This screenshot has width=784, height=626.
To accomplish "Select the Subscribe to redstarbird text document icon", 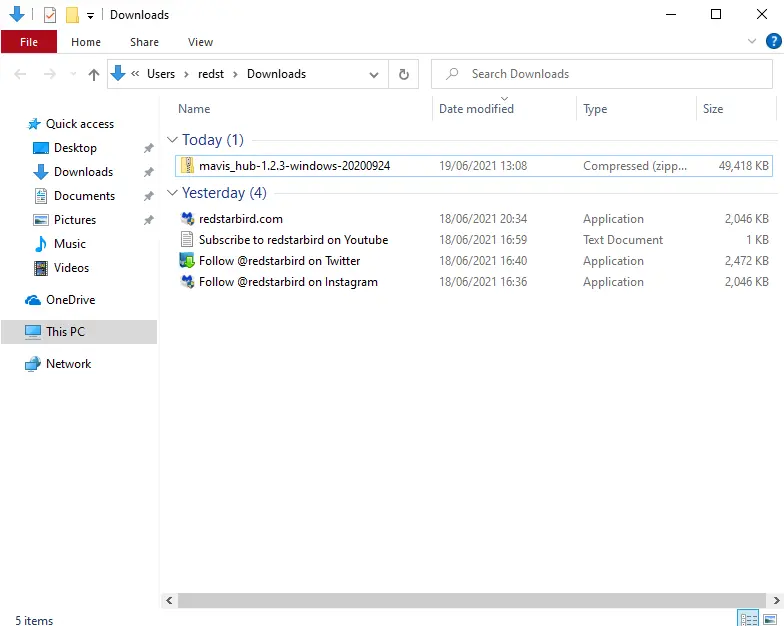I will [187, 240].
